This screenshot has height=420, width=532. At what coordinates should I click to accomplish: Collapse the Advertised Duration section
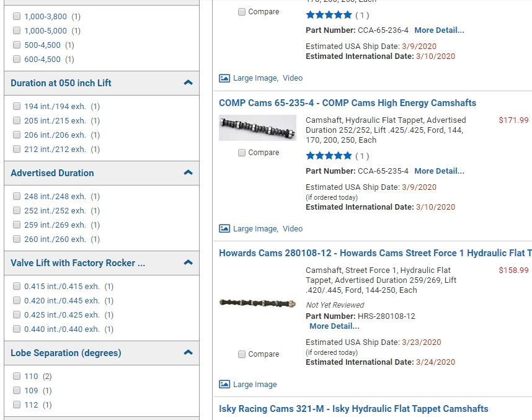point(188,172)
